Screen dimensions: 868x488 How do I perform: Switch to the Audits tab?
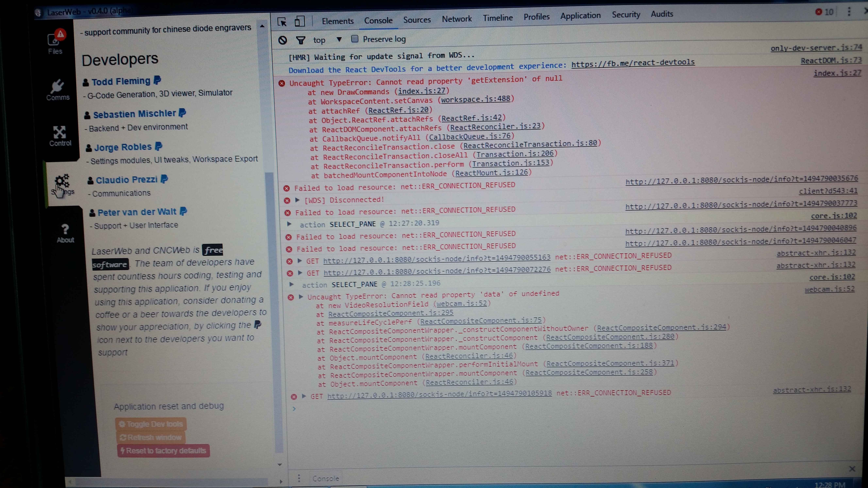click(662, 14)
